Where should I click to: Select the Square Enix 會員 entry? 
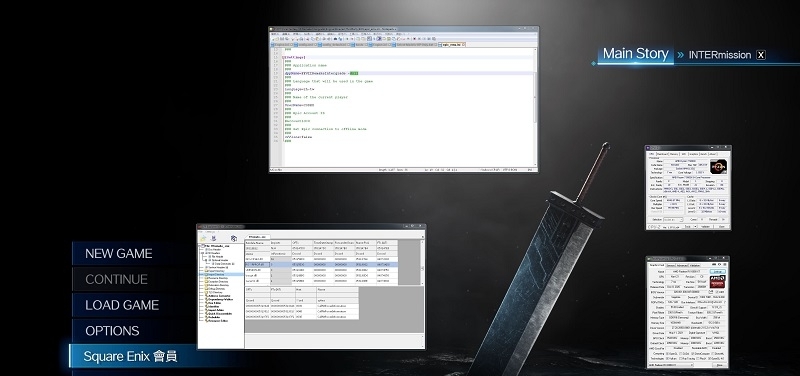pos(130,356)
